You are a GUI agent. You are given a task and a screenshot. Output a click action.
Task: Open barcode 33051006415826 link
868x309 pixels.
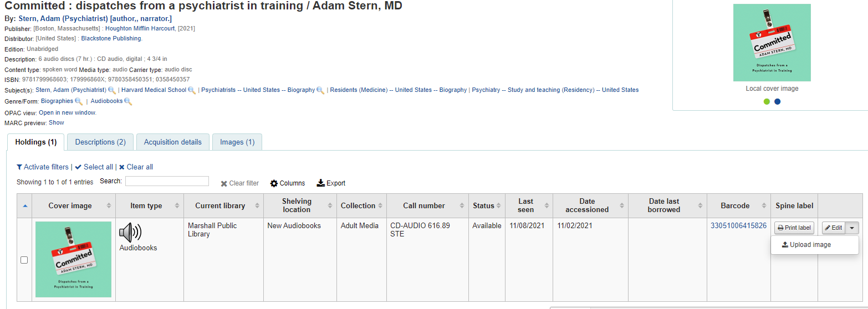[x=738, y=225]
